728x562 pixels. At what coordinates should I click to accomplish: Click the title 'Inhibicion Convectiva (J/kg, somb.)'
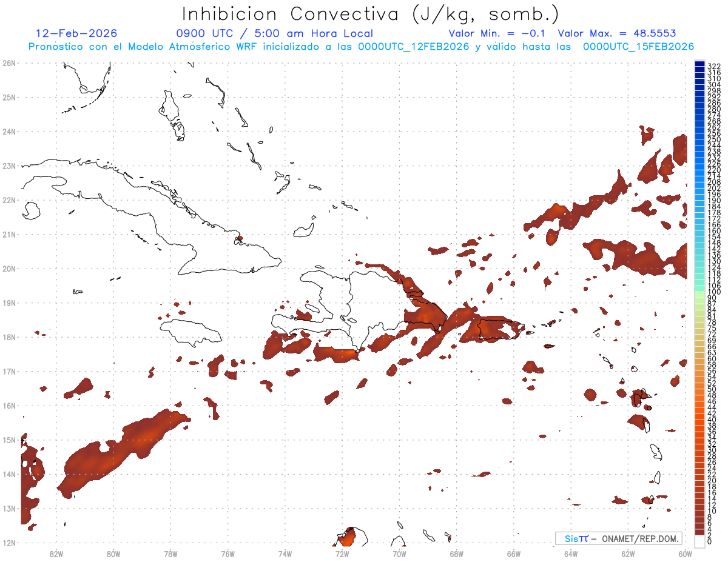coord(370,15)
